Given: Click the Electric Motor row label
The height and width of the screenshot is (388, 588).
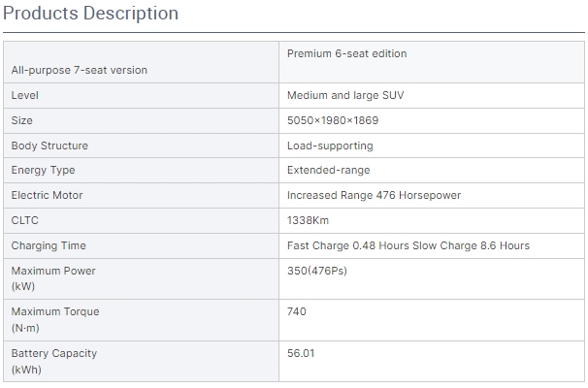Looking at the screenshot, I should 48,195.
